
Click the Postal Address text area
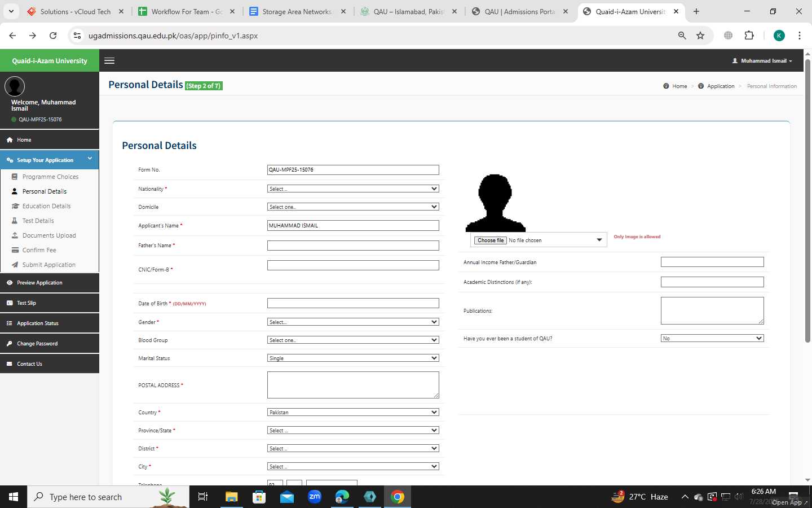[353, 385]
